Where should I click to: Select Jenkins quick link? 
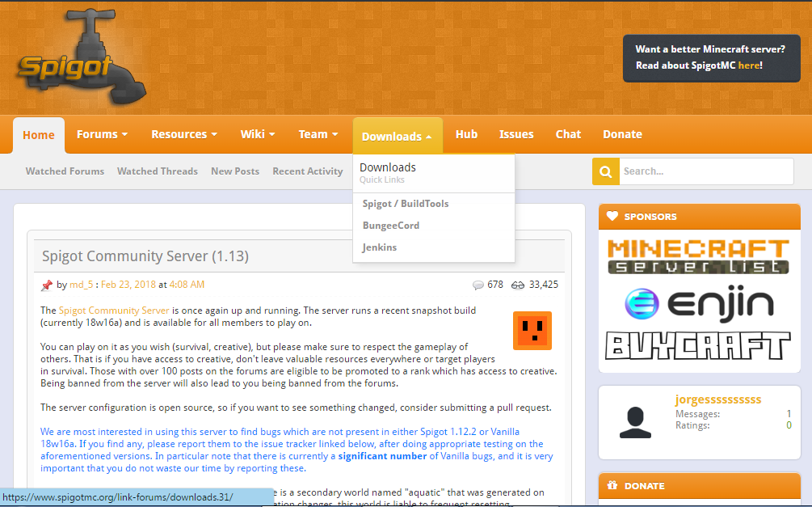pos(380,247)
